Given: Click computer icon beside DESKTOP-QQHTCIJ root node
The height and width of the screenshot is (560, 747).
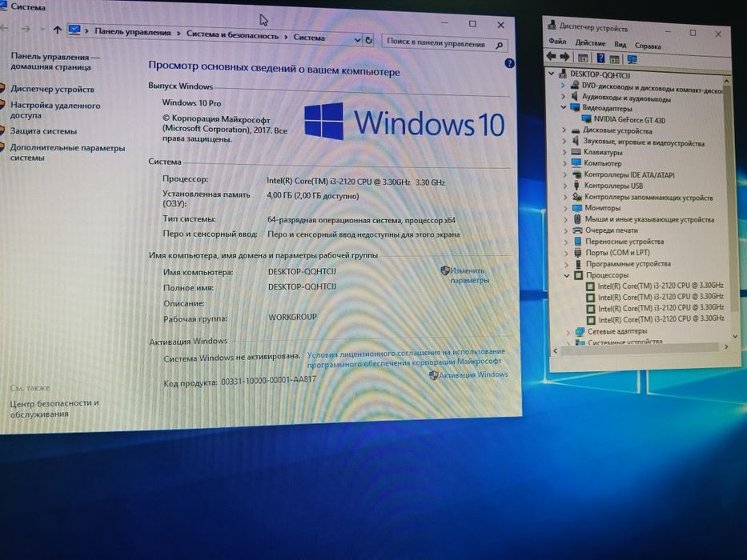Looking at the screenshot, I should coord(563,74).
